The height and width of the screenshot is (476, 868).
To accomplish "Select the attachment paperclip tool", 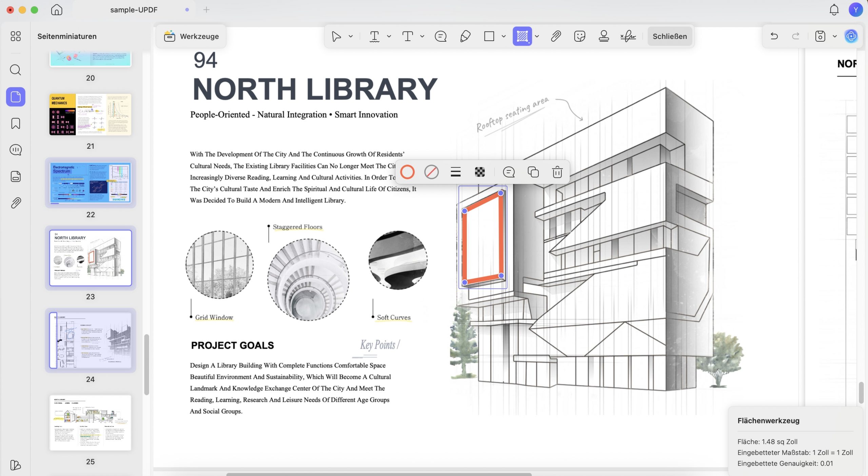I will (556, 36).
